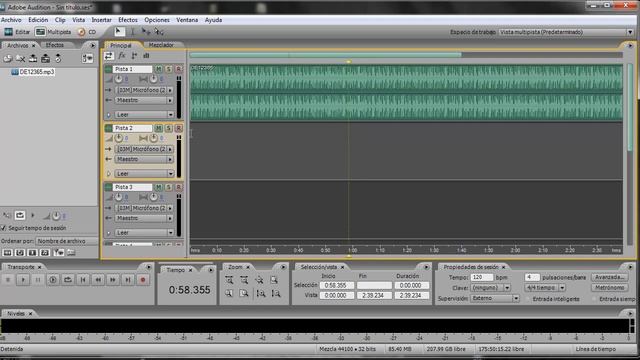This screenshot has height=360, width=640.
Task: Open the CD view
Action: [x=87, y=32]
